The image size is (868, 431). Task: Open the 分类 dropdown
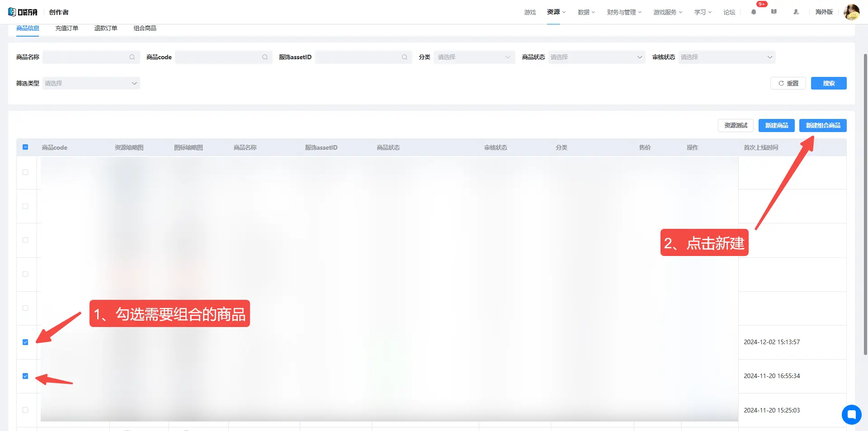[474, 57]
